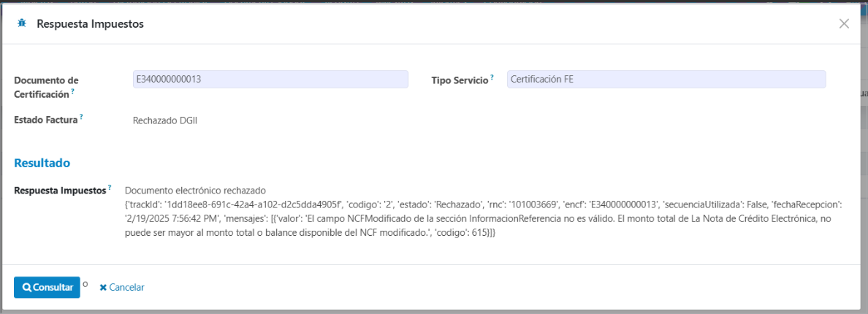Click the magnifier icon inside Consultar
868x314 pixels.
[x=26, y=288]
